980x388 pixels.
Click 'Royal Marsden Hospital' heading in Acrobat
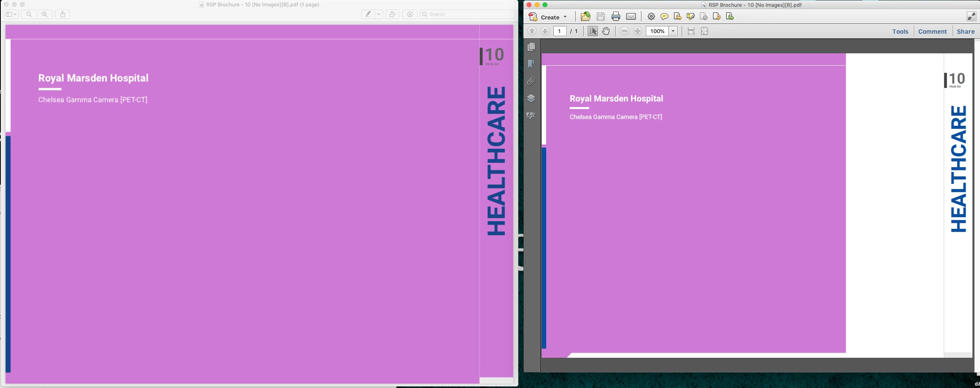(616, 99)
